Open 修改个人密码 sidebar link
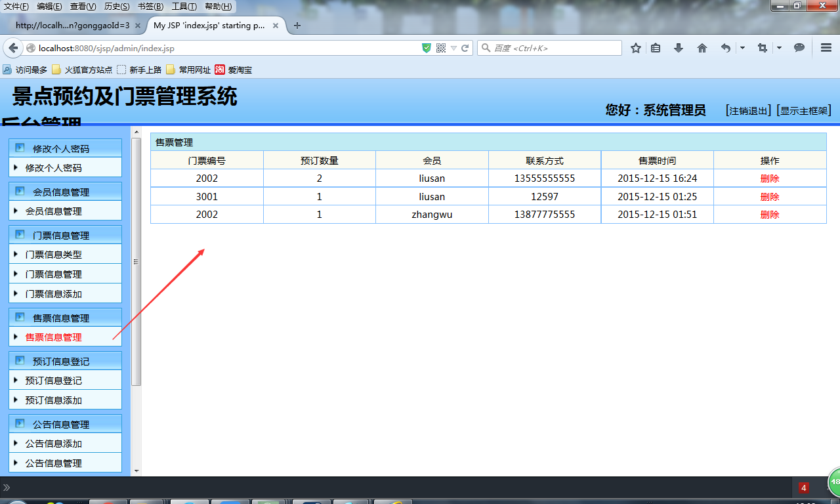 pos(54,168)
